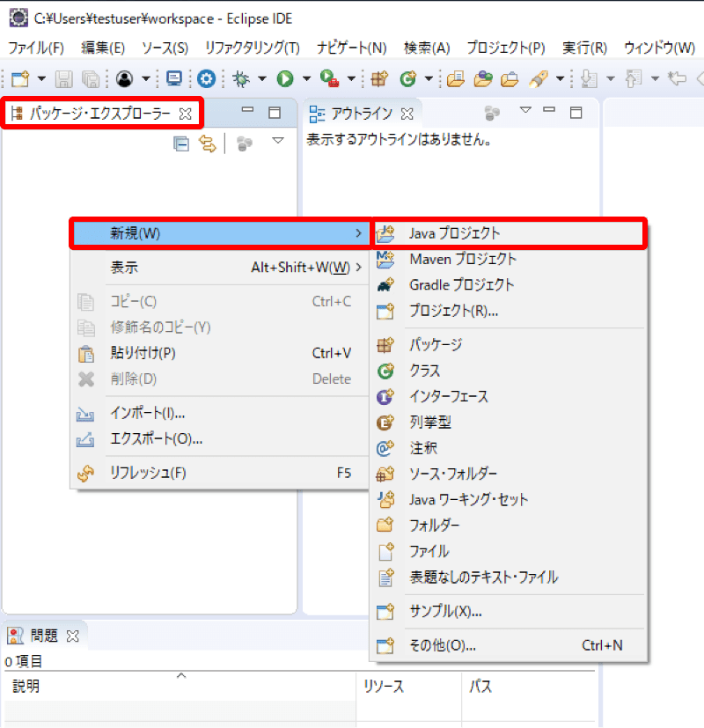Toggle Link with Editor in Package Explorer
704x728 pixels.
pos(209,143)
